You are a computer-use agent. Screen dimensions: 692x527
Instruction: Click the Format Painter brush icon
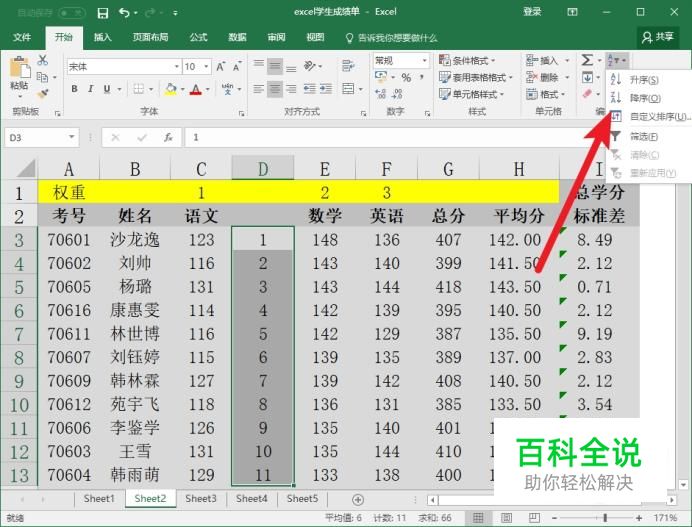pyautogui.click(x=43, y=94)
